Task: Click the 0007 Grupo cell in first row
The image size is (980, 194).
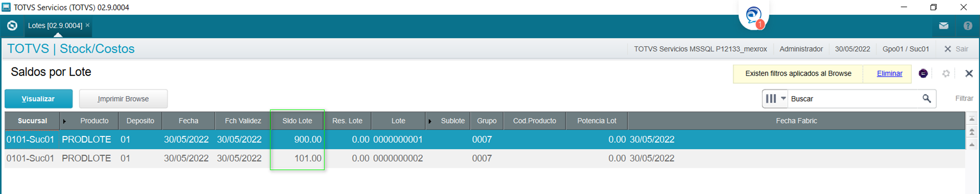Action: [482, 139]
